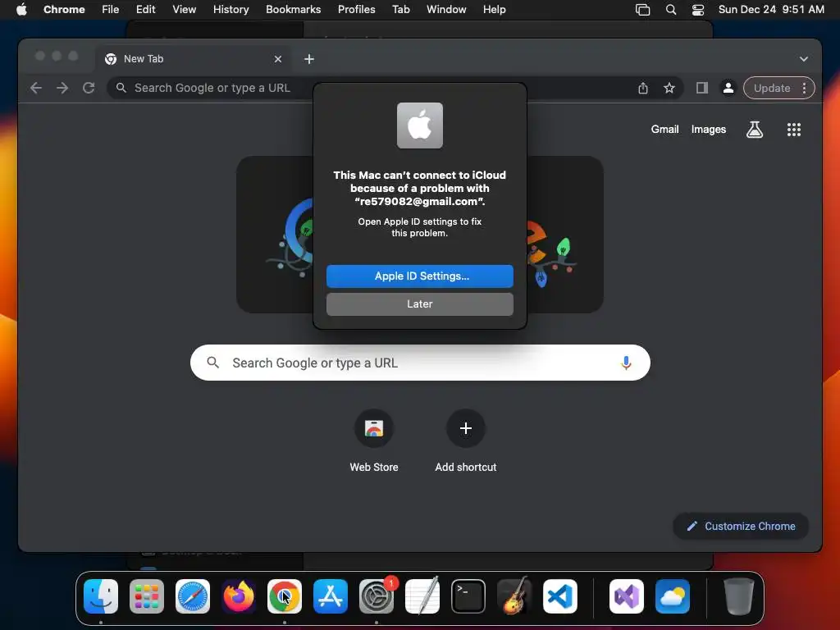Dismiss the dialog with Later

(420, 304)
